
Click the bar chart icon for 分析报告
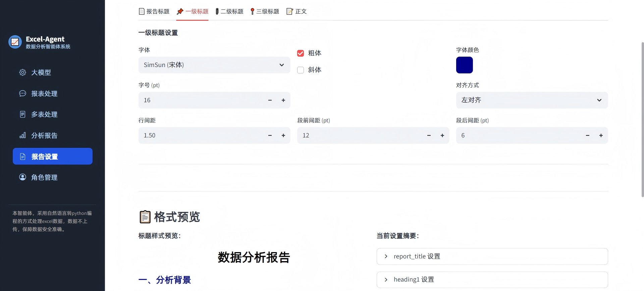point(22,135)
